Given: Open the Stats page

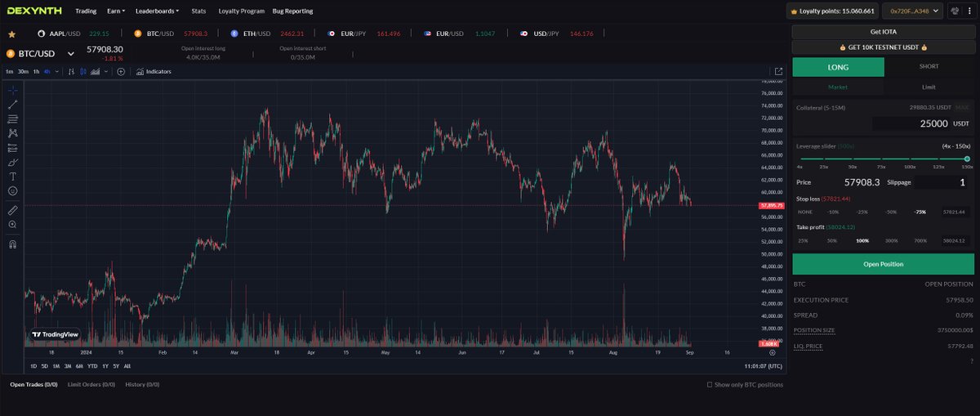Looking at the screenshot, I should point(198,11).
